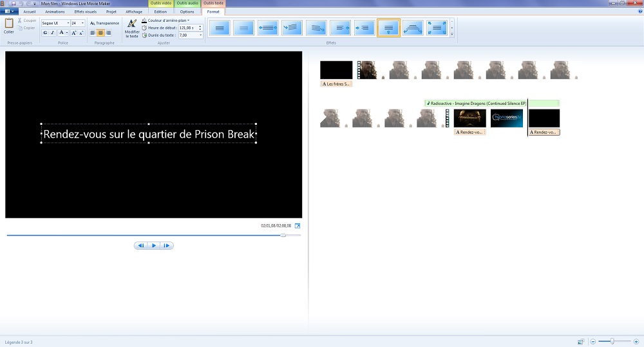Click the 'Les frères S...' caption clip
The image size is (644, 347).
(x=336, y=84)
